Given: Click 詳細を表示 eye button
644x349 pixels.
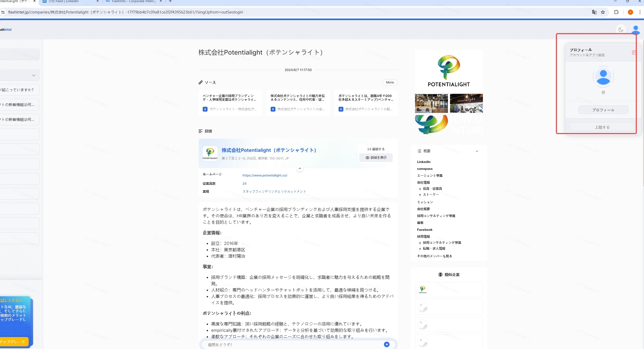Looking at the screenshot, I should point(376,158).
